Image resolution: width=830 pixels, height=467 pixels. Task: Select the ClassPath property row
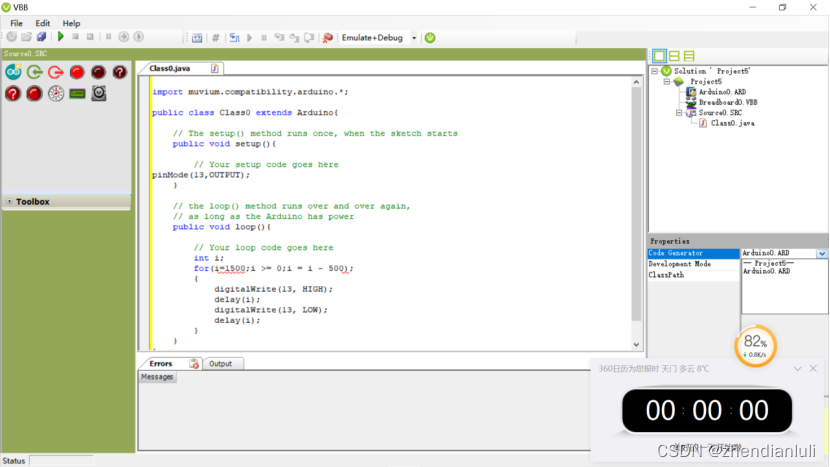693,275
